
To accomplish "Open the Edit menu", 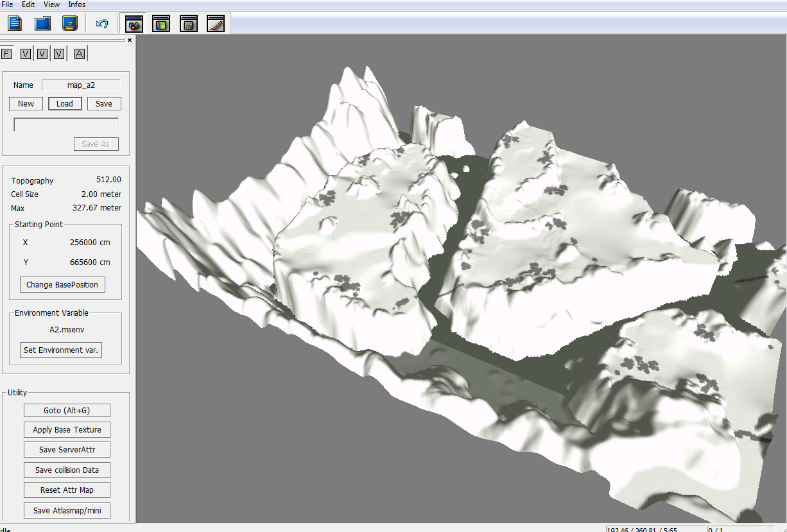I will 28,4.
